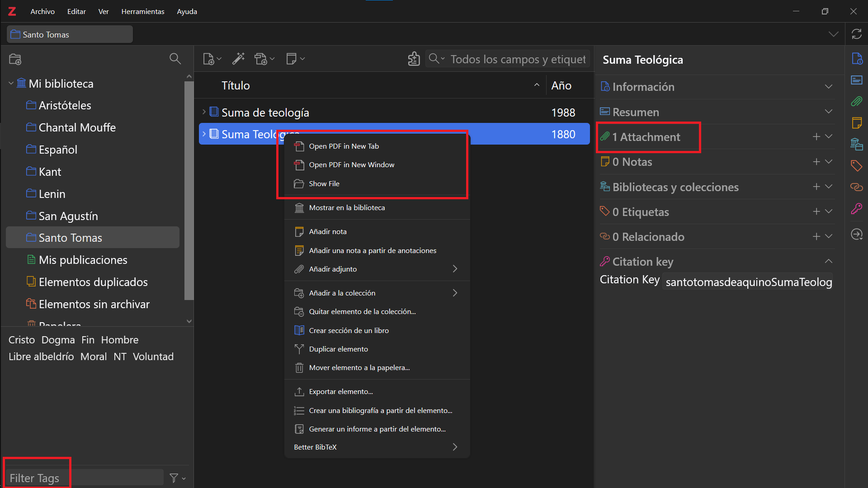This screenshot has width=868, height=488.
Task: Click the new note toolbar icon
Action: 292,59
